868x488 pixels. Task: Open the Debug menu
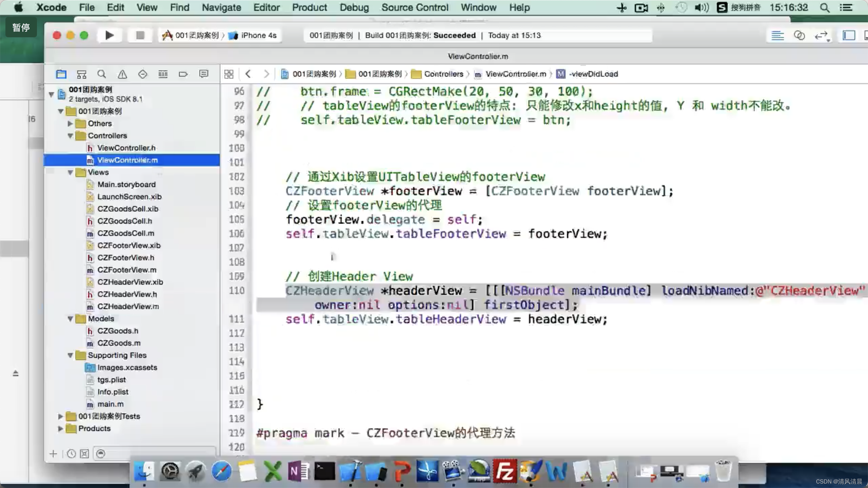[x=354, y=7]
